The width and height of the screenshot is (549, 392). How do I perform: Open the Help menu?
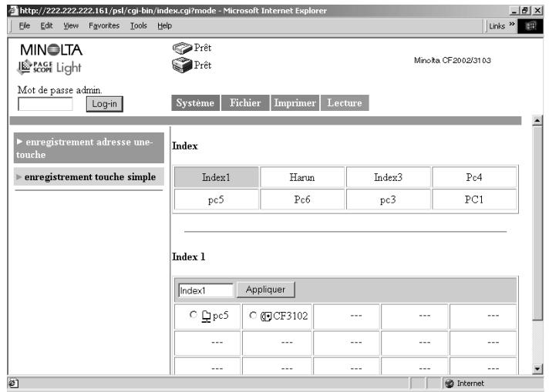(164, 25)
